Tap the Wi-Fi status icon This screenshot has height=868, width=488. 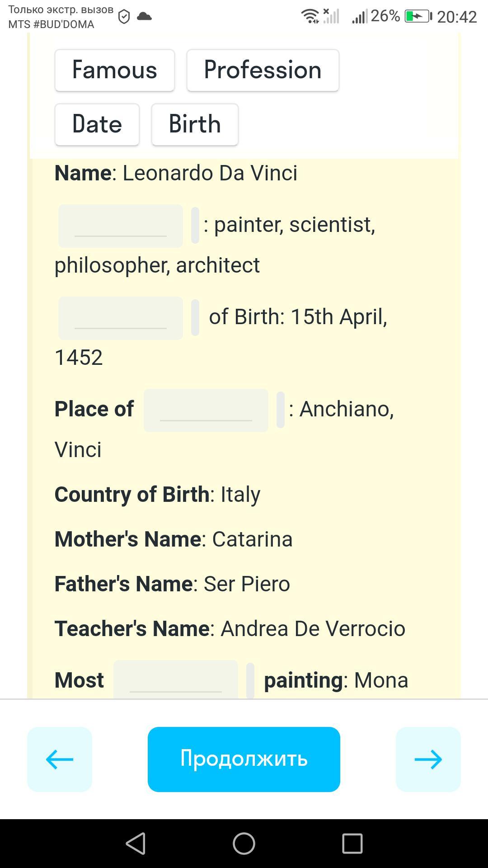310,16
